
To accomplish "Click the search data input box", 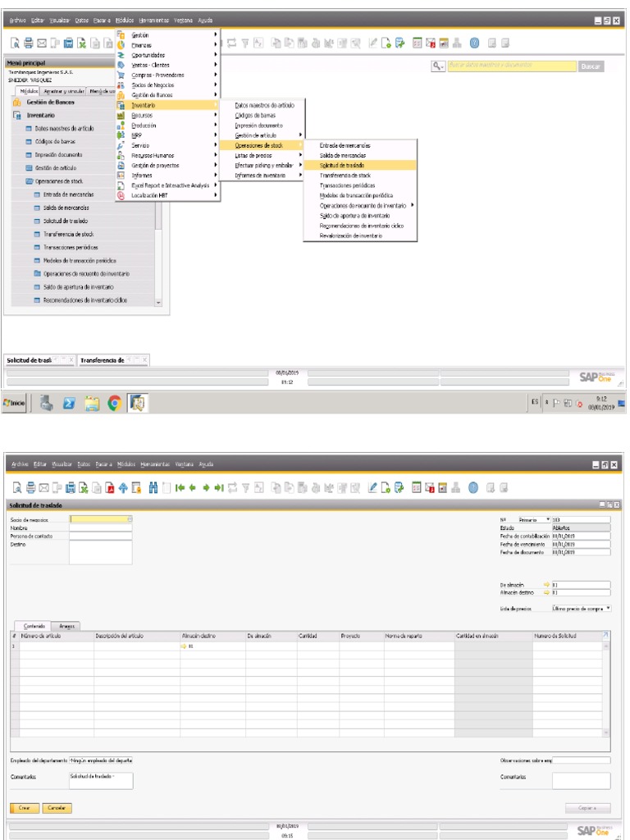I will tap(512, 66).
